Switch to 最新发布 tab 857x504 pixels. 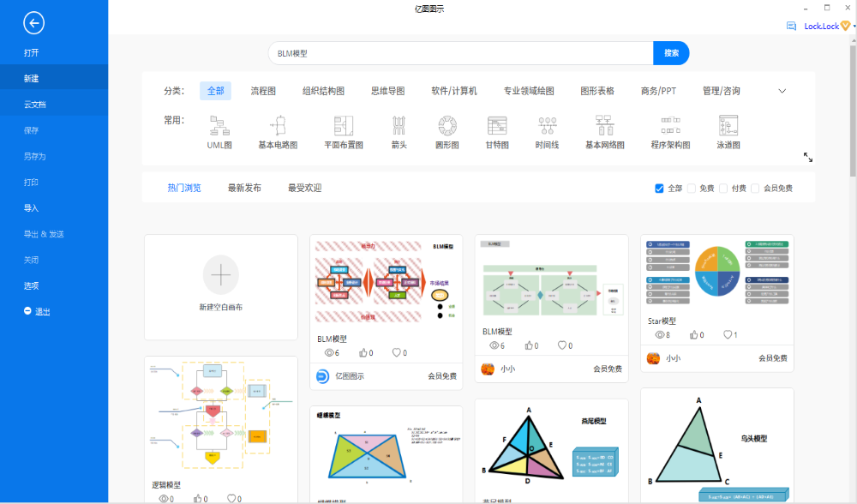tap(244, 188)
